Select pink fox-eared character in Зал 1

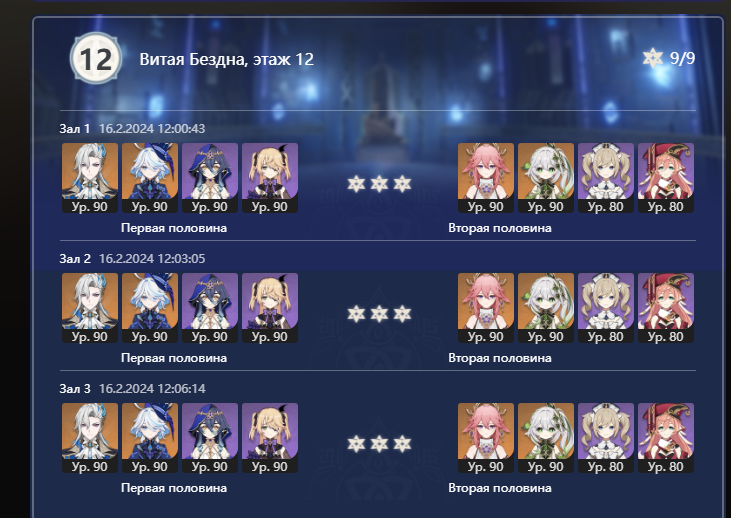(486, 178)
